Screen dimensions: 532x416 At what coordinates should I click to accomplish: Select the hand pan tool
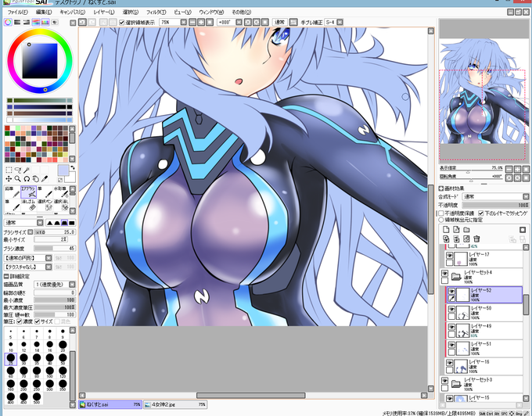click(35, 178)
